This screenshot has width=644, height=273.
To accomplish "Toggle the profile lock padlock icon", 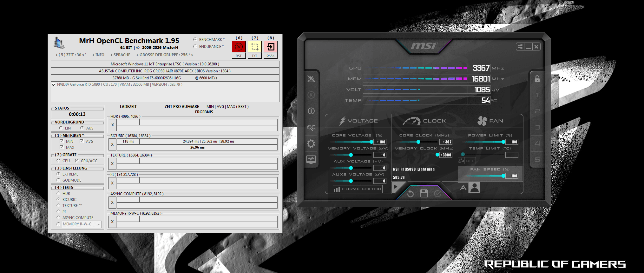I will point(537,79).
